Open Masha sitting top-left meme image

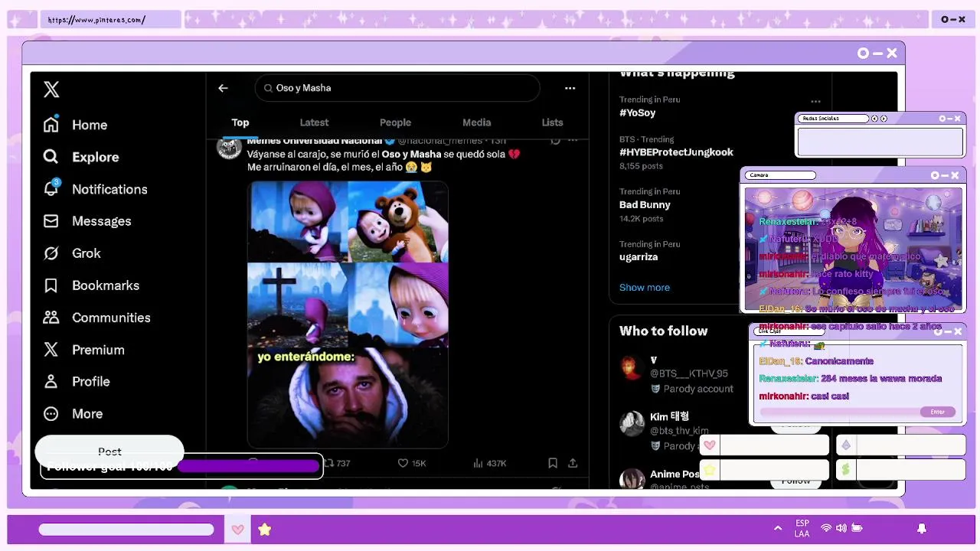tap(297, 222)
